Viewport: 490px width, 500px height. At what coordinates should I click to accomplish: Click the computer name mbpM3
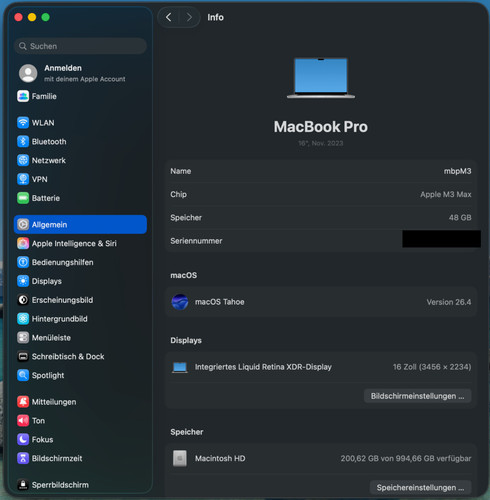pyautogui.click(x=457, y=171)
